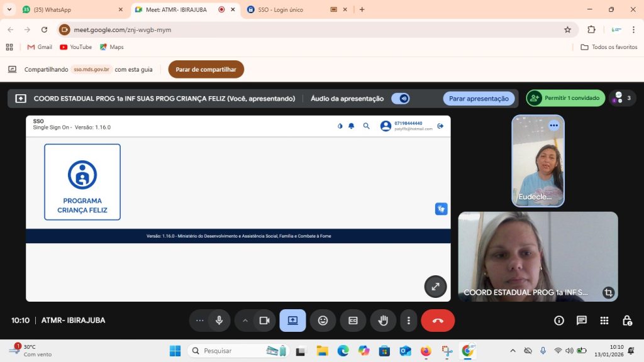
Task: Toggle presentation audio switch
Action: 400,99
